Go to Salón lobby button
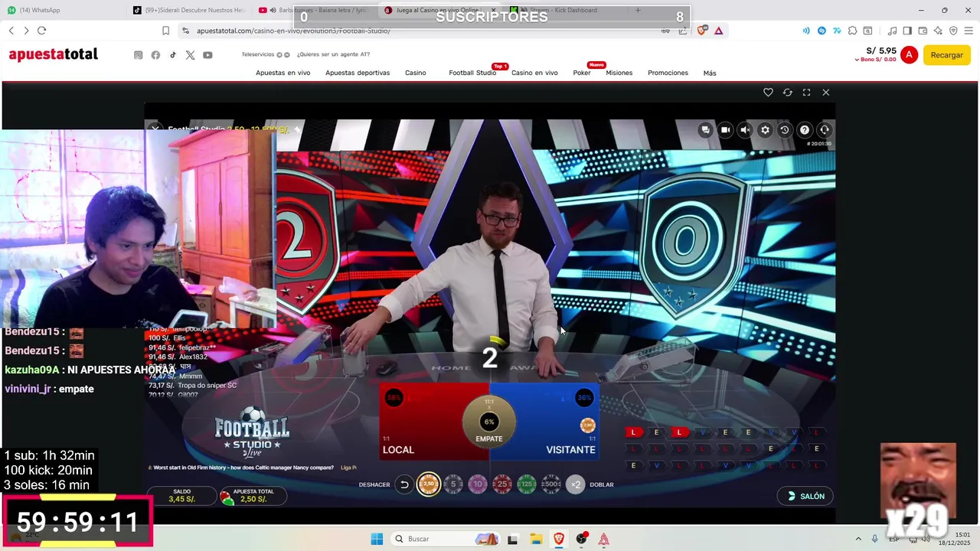Image resolution: width=980 pixels, height=551 pixels. tap(805, 496)
